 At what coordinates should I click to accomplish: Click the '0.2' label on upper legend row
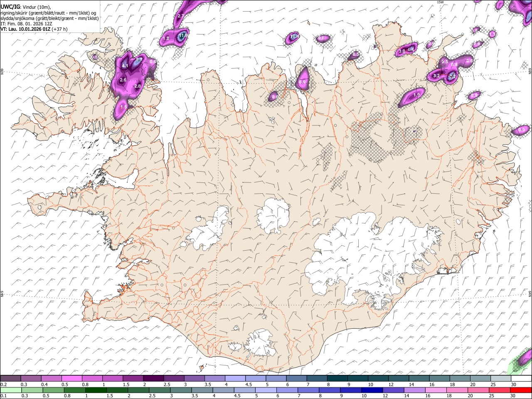pos(3,385)
